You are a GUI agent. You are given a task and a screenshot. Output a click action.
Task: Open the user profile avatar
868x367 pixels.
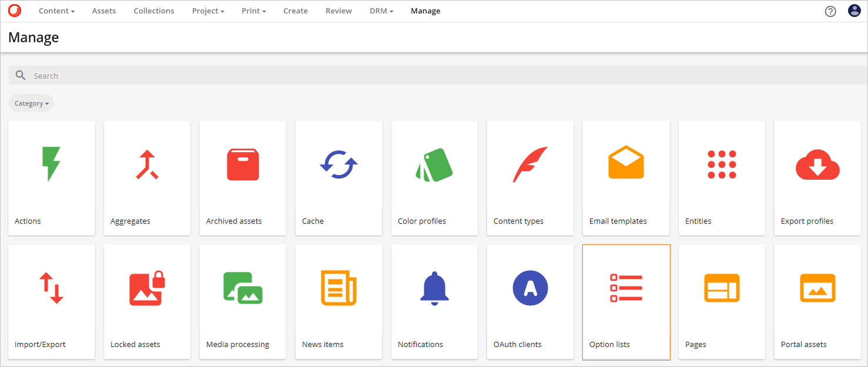click(854, 11)
